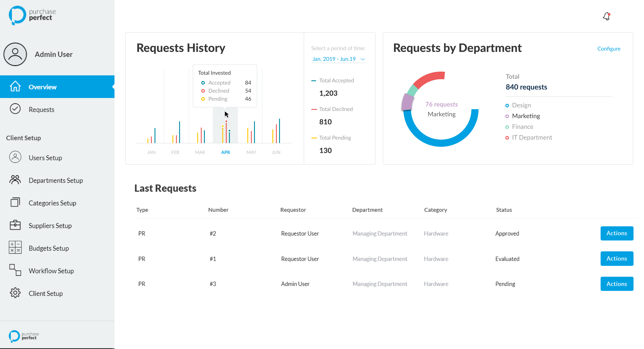Toggle the Design legend marker
644x349 pixels.
[507, 106]
